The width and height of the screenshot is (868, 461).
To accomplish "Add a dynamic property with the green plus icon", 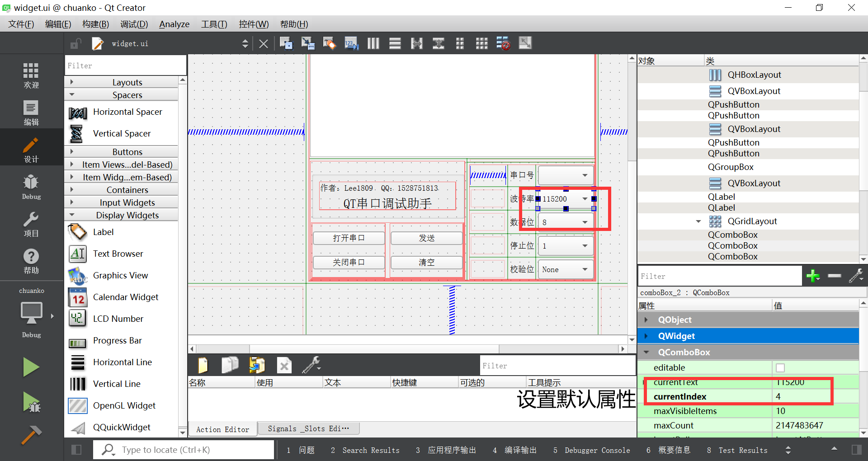I will [813, 276].
